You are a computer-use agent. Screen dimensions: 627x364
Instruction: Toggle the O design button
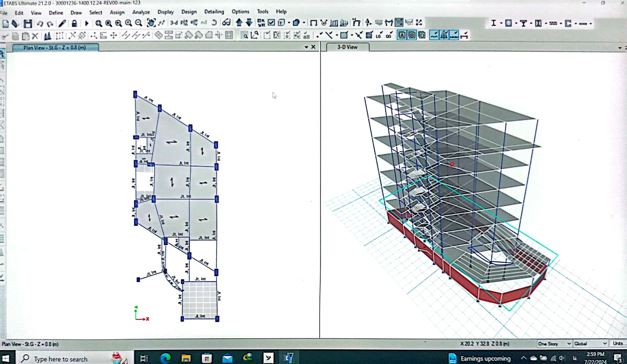[x=422, y=35]
